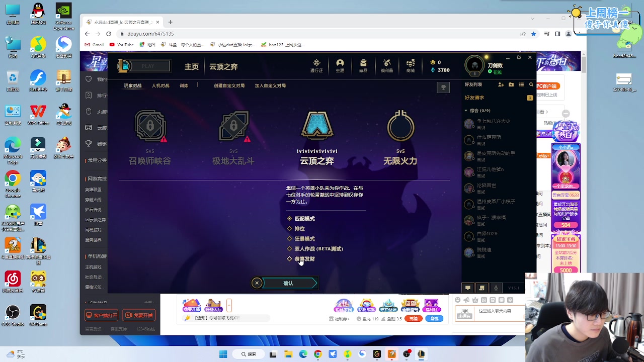
Task: Open 守护圣坛 badge icon
Action: pos(388,305)
